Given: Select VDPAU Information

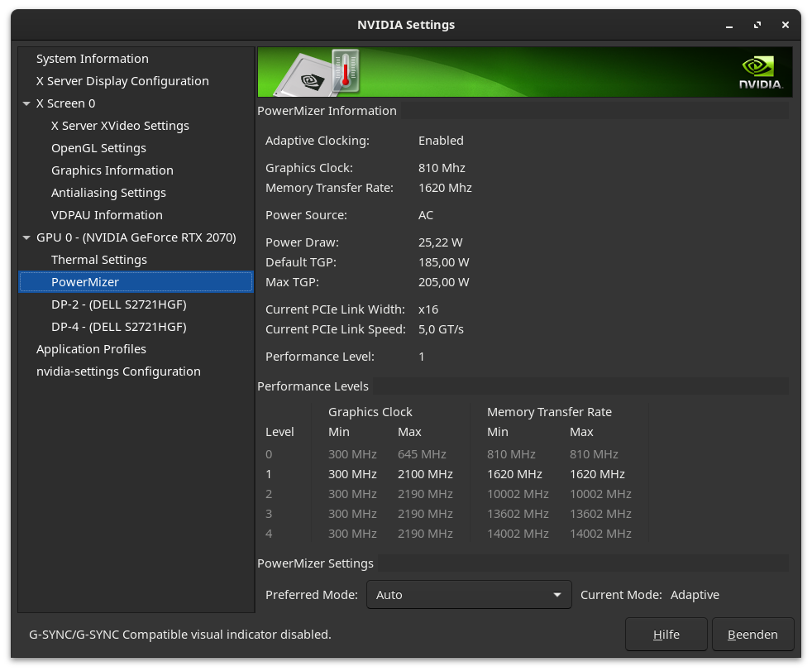Looking at the screenshot, I should pos(107,215).
